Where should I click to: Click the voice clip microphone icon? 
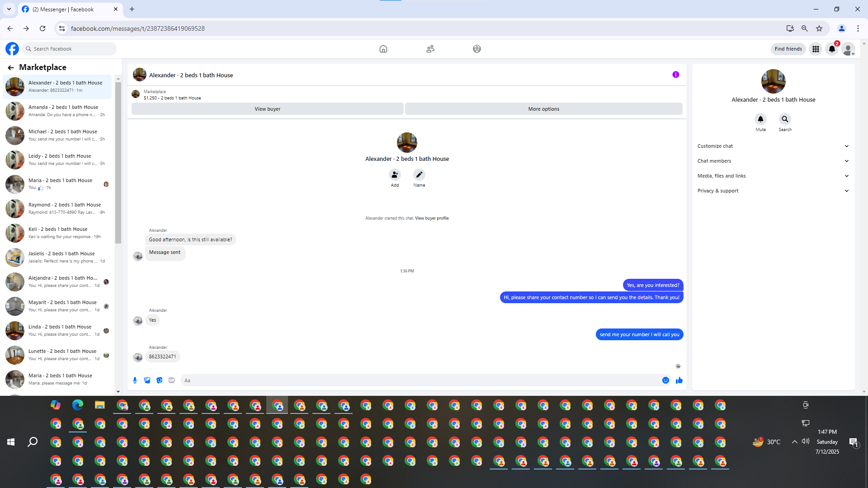pyautogui.click(x=135, y=380)
